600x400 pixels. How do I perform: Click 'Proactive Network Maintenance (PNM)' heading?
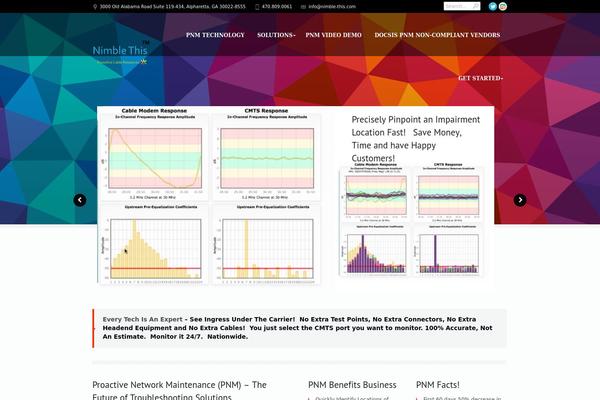(179, 390)
